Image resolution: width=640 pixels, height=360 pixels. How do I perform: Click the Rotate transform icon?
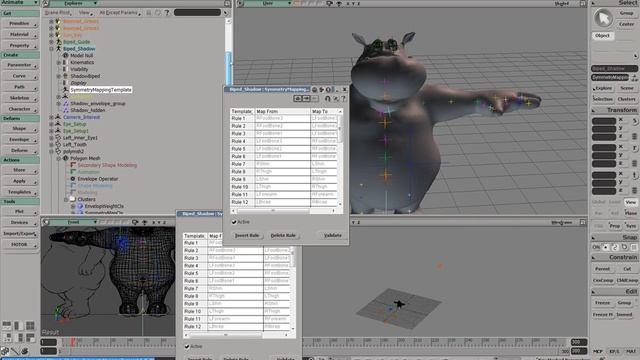pos(635,148)
